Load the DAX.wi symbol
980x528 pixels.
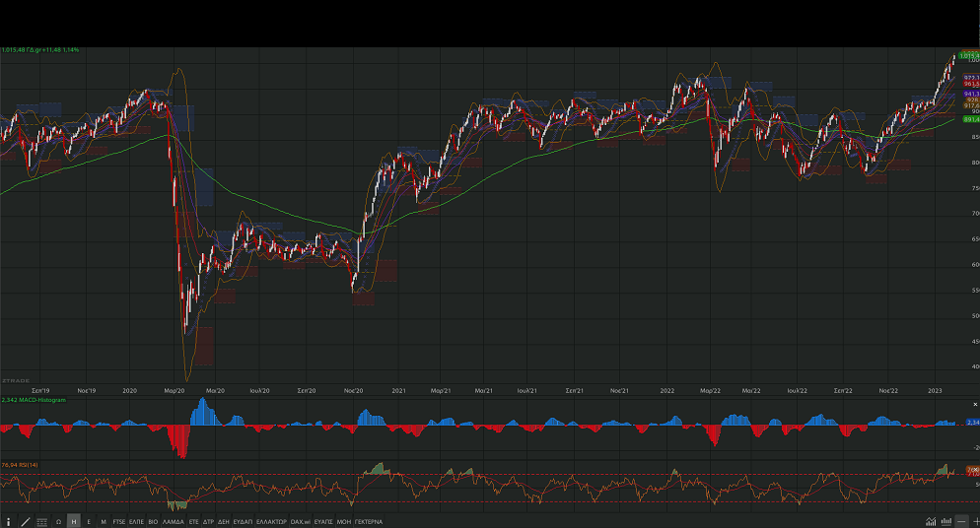pyautogui.click(x=300, y=522)
